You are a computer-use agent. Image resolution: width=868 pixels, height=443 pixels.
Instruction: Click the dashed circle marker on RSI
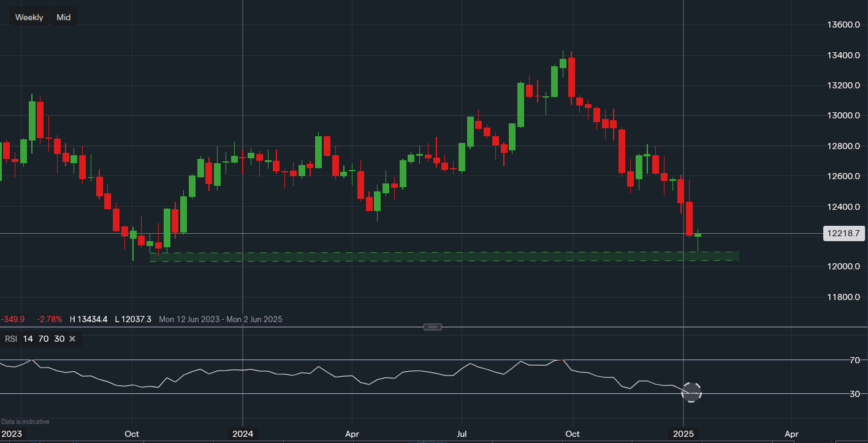[x=691, y=392]
